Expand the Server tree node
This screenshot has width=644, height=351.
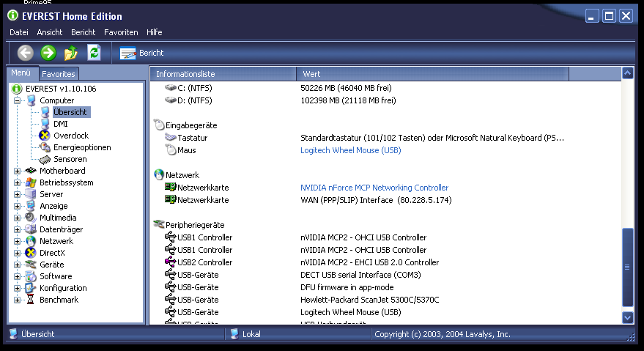[17, 194]
